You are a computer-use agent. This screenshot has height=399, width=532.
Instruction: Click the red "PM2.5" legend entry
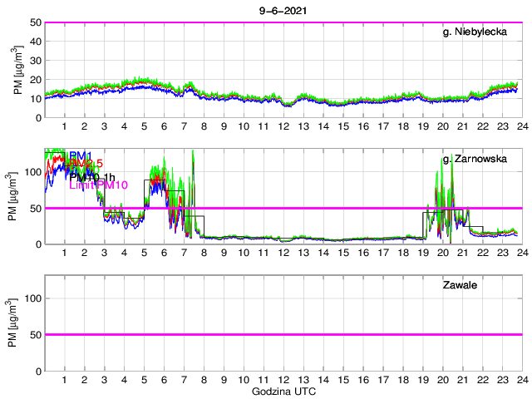coord(86,165)
